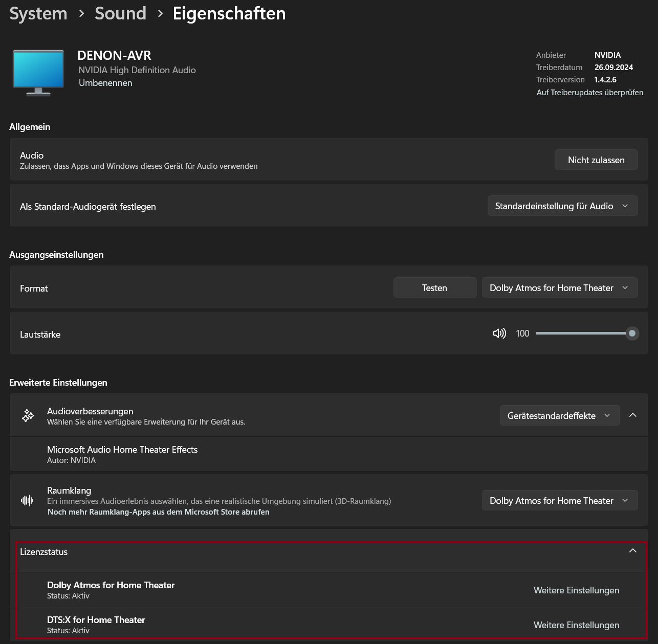Select Microsoft Audio Home Theater Effects entry
The width and height of the screenshot is (658, 644).
pyautogui.click(x=329, y=454)
